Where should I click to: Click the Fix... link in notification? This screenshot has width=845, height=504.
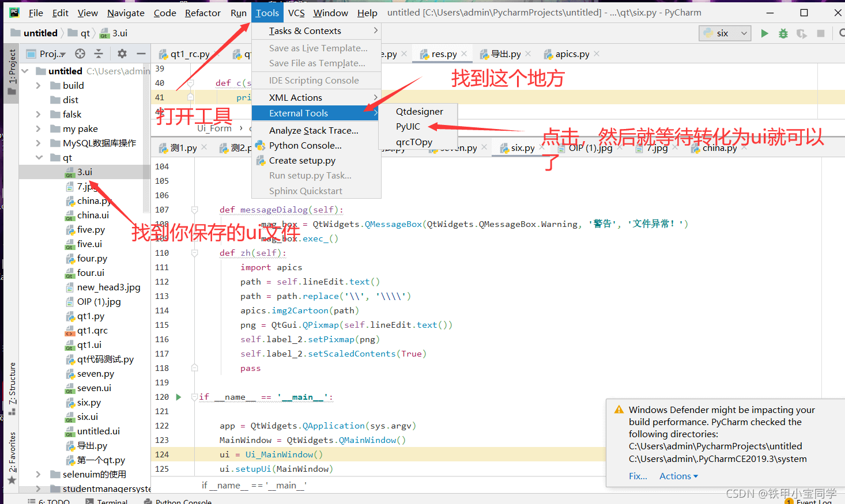(637, 476)
